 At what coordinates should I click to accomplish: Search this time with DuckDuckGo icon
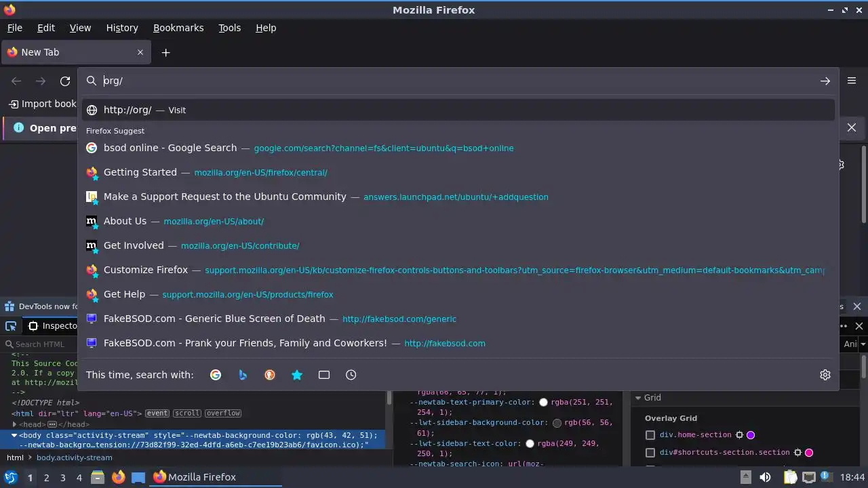tap(270, 375)
